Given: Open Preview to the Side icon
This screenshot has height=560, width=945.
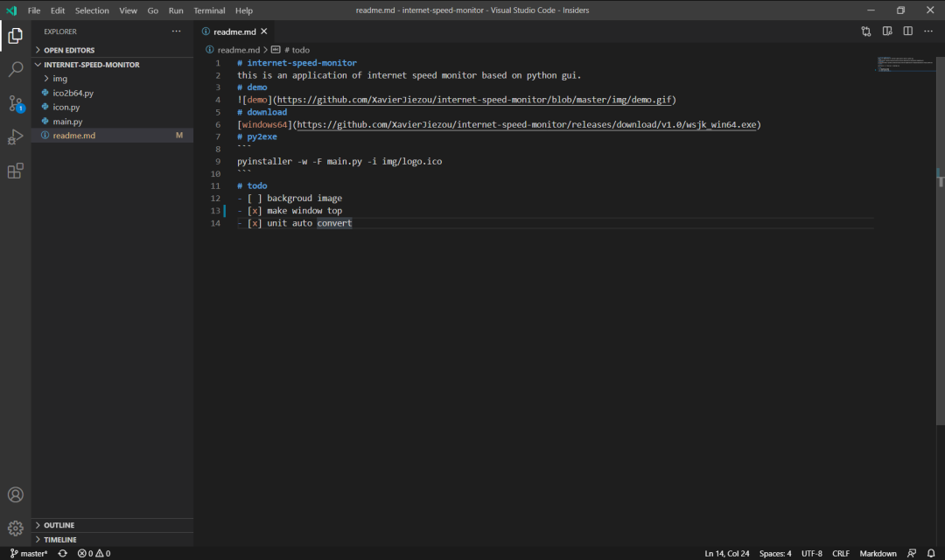Looking at the screenshot, I should 887,31.
